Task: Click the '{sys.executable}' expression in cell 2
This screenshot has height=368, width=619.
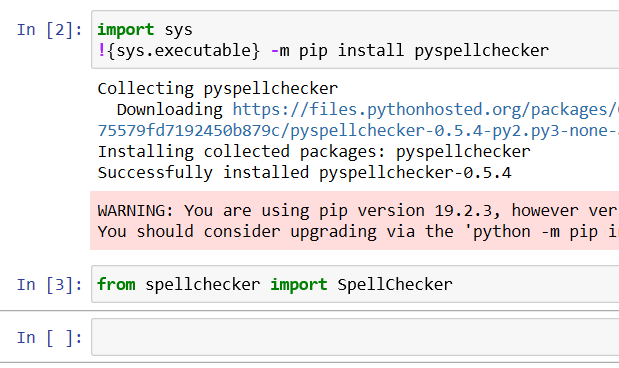Action: pos(184,51)
